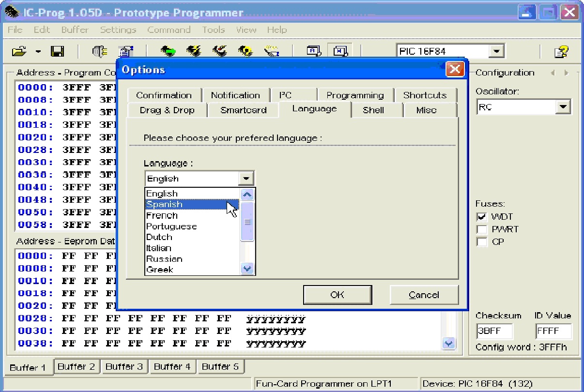Collapse the Language combo box arrow
The image size is (584, 392).
tap(246, 179)
